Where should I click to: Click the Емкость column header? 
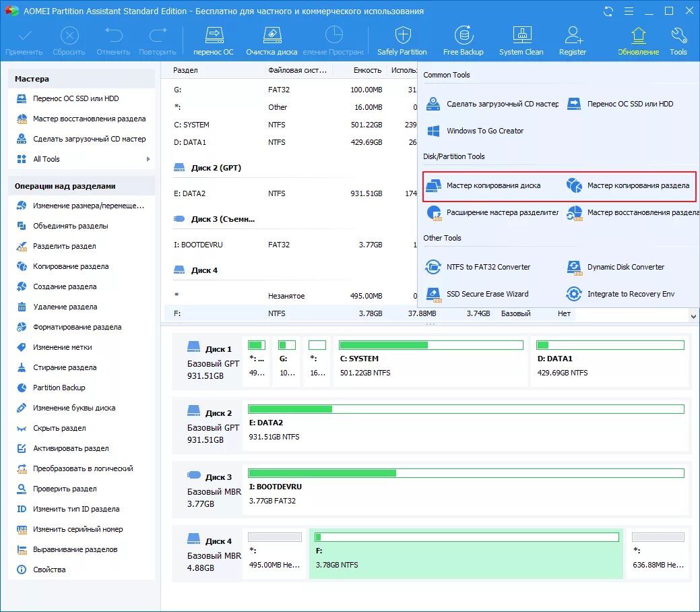click(x=367, y=71)
